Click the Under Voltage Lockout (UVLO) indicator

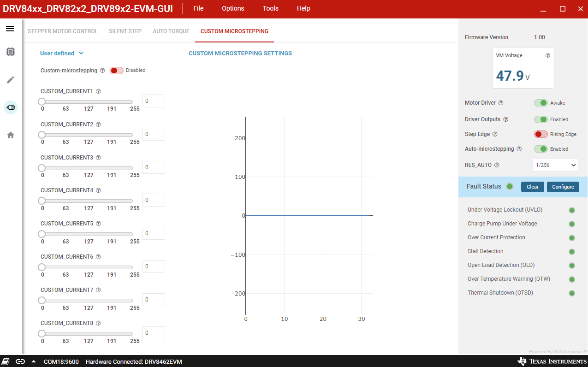point(572,210)
